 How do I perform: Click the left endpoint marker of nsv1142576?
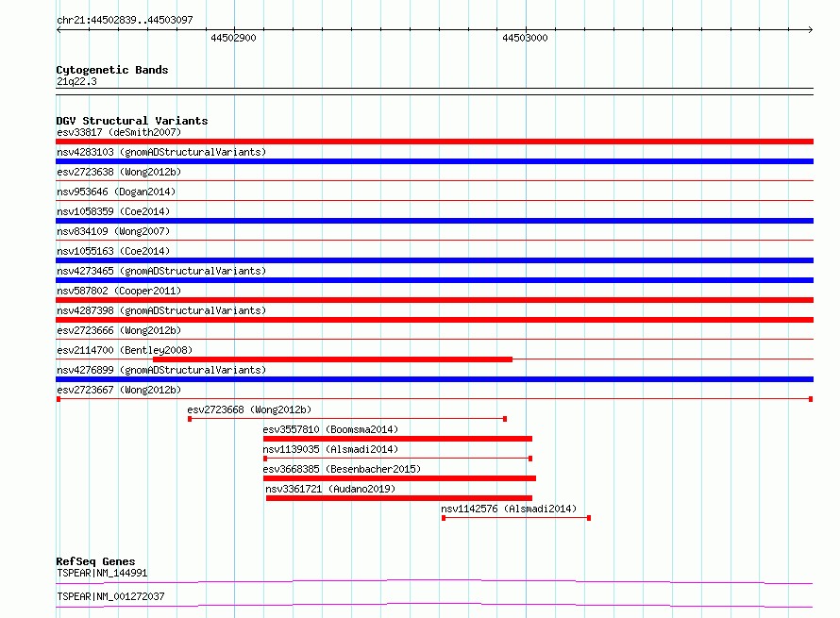[x=444, y=518]
